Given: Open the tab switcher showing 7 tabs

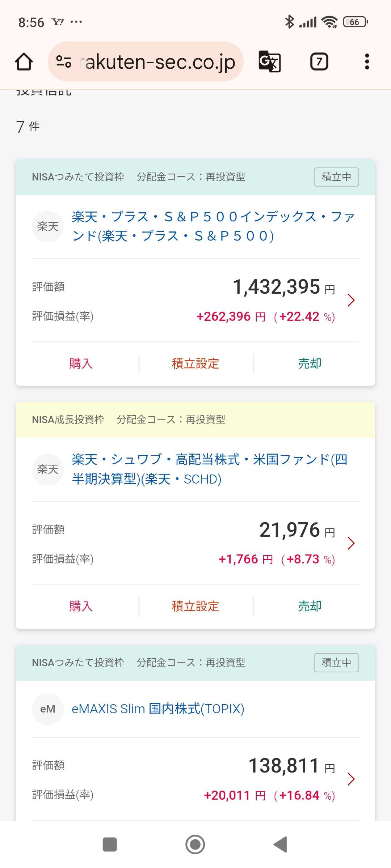Looking at the screenshot, I should (x=319, y=61).
